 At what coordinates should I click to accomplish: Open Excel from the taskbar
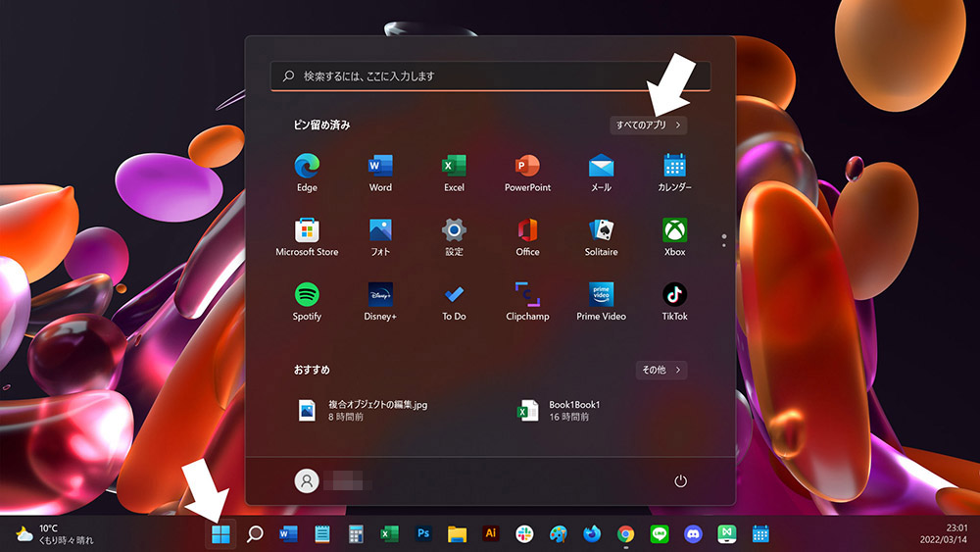click(x=389, y=534)
